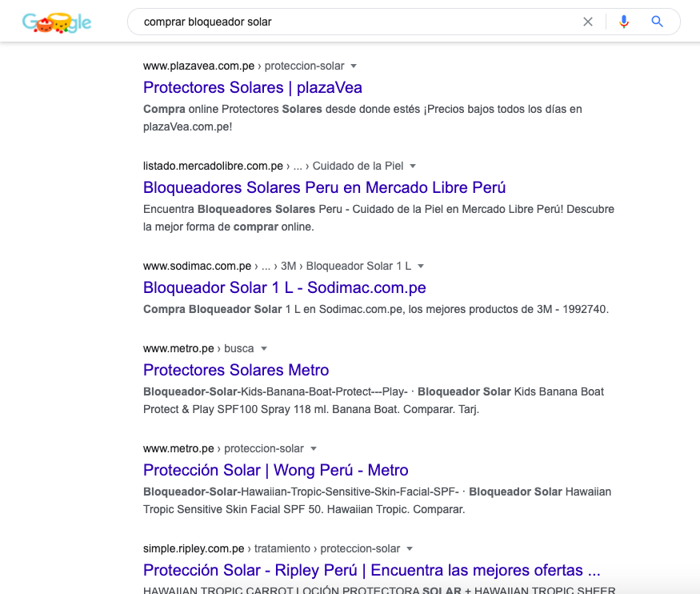Click snippet 'Compra online Protectores Solares desde donde estés'
Viewport: 700px width, 594px height.
pyautogui.click(x=362, y=118)
